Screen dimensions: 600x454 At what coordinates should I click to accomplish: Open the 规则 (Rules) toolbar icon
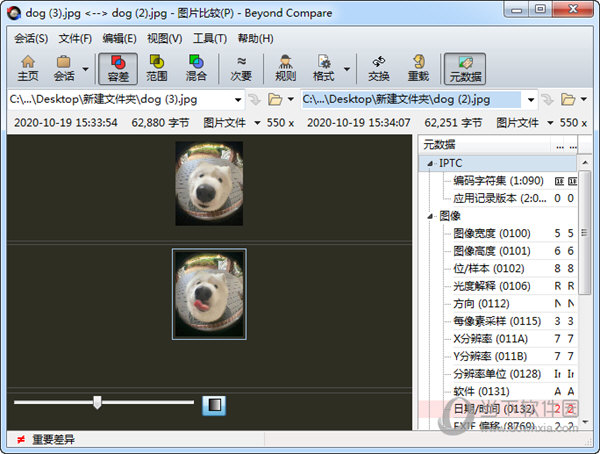click(x=285, y=67)
